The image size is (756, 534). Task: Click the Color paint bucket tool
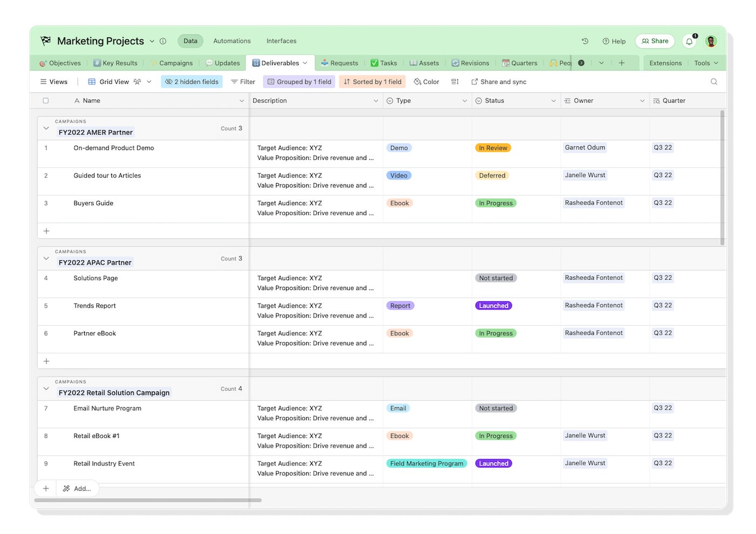coord(426,82)
